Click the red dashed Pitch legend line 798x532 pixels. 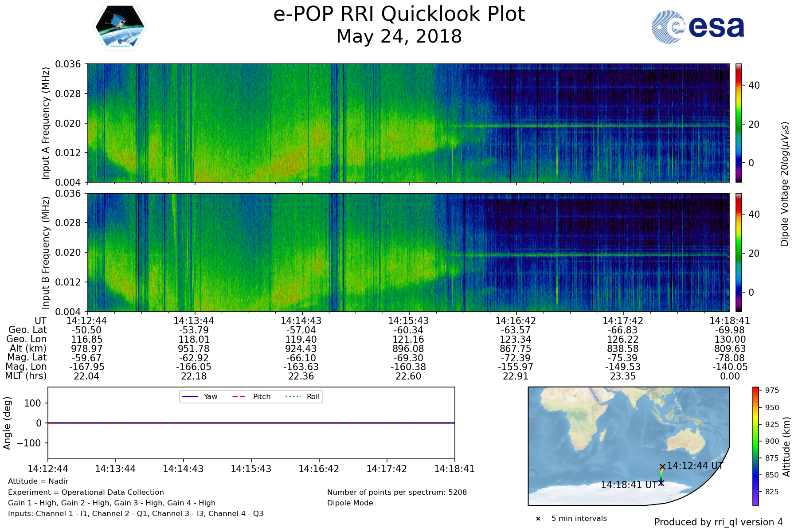239,397
